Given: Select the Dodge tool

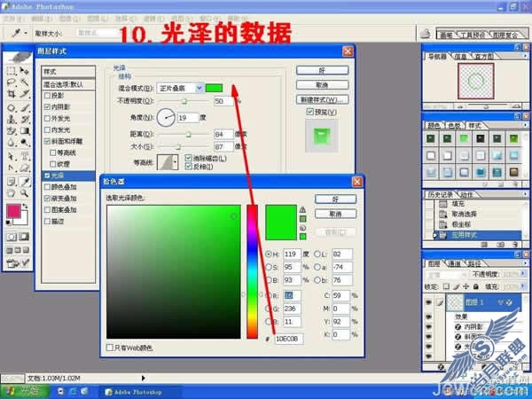Looking at the screenshot, I should click(x=24, y=143).
